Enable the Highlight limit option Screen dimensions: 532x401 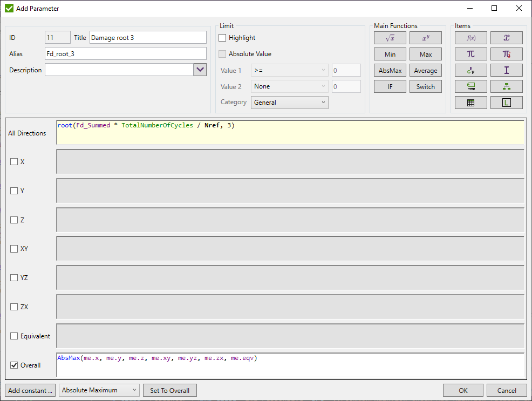(223, 37)
